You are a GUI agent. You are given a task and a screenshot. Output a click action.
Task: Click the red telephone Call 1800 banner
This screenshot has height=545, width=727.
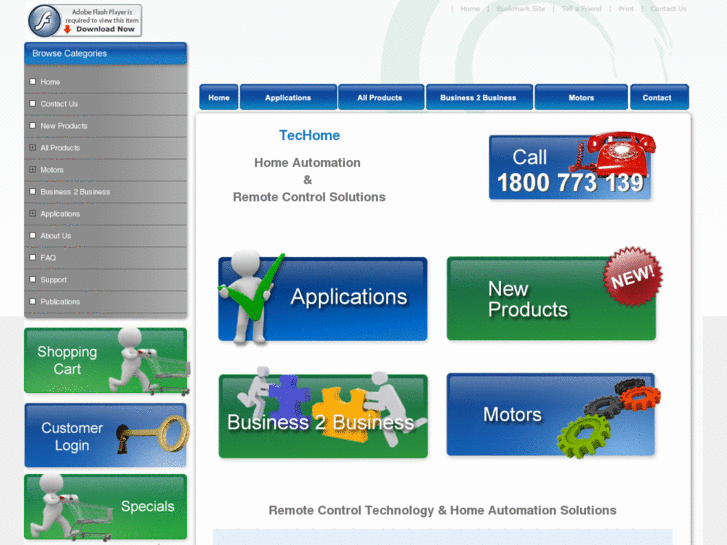click(x=572, y=166)
